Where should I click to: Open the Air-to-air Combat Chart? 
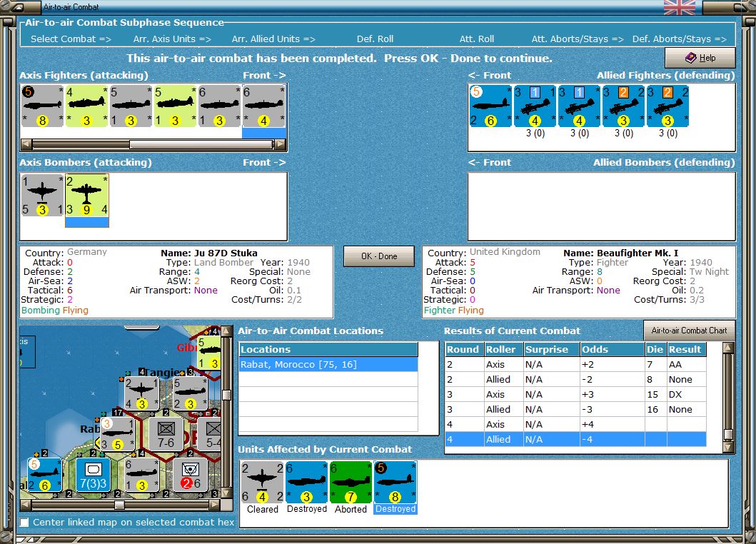tap(689, 331)
